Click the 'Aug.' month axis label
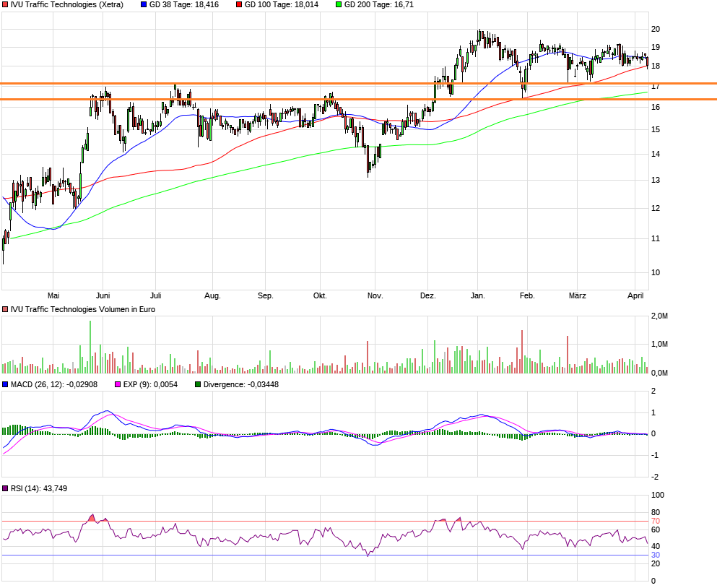The image size is (717, 588). [212, 295]
